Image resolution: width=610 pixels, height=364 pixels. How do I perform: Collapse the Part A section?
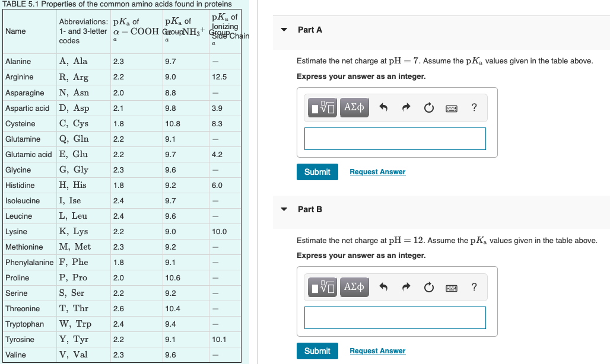click(283, 29)
